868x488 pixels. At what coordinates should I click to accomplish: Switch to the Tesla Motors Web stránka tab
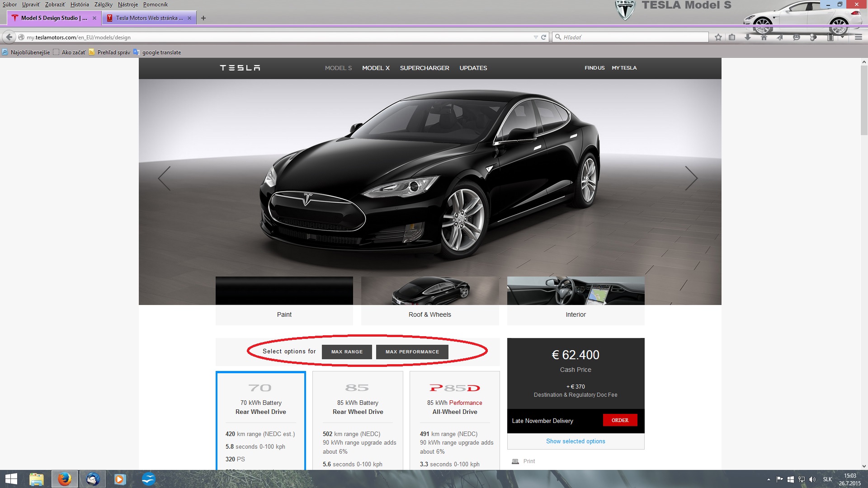click(149, 18)
